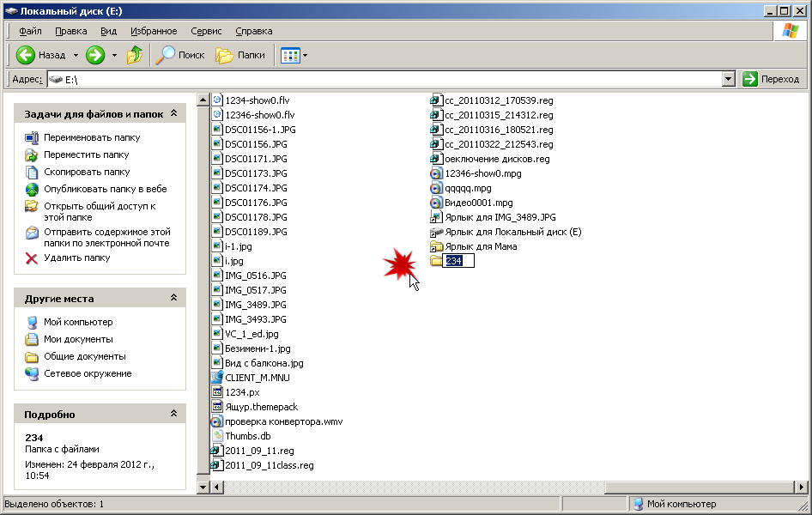The image size is (812, 515).
Task: Toggle the Folders pane button
Action: pos(240,55)
